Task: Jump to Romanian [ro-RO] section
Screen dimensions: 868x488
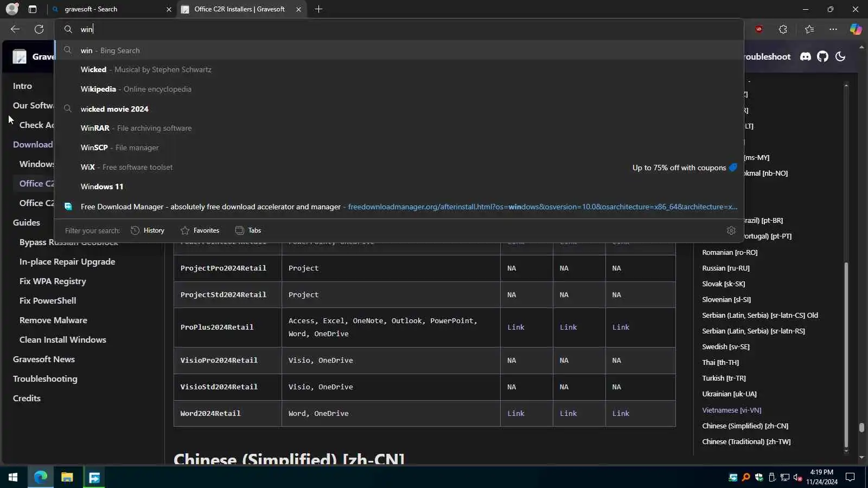Action: click(730, 252)
